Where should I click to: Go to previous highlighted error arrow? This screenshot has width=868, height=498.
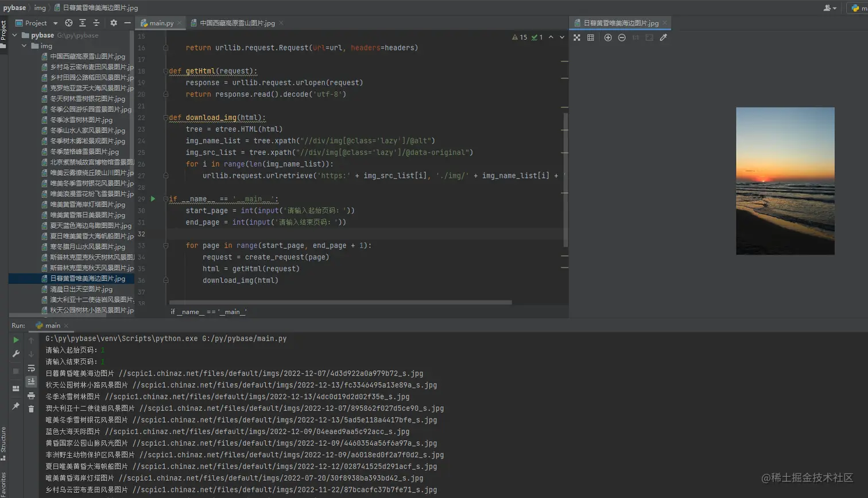pos(551,37)
